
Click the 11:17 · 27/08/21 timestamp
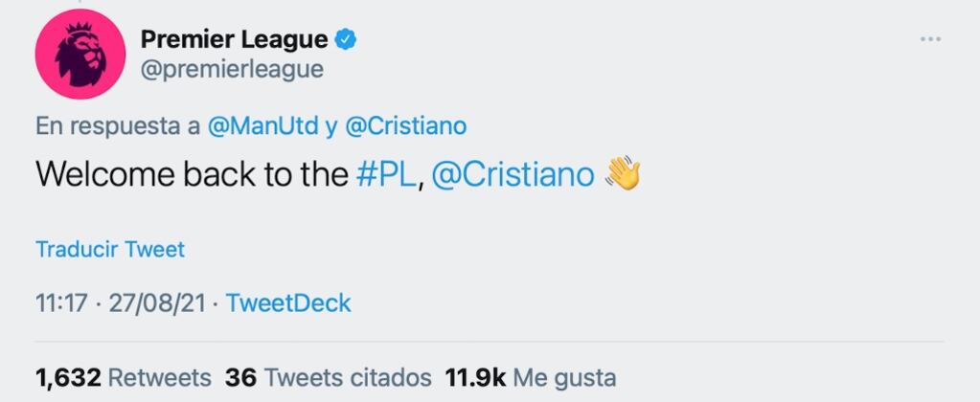coord(121,303)
